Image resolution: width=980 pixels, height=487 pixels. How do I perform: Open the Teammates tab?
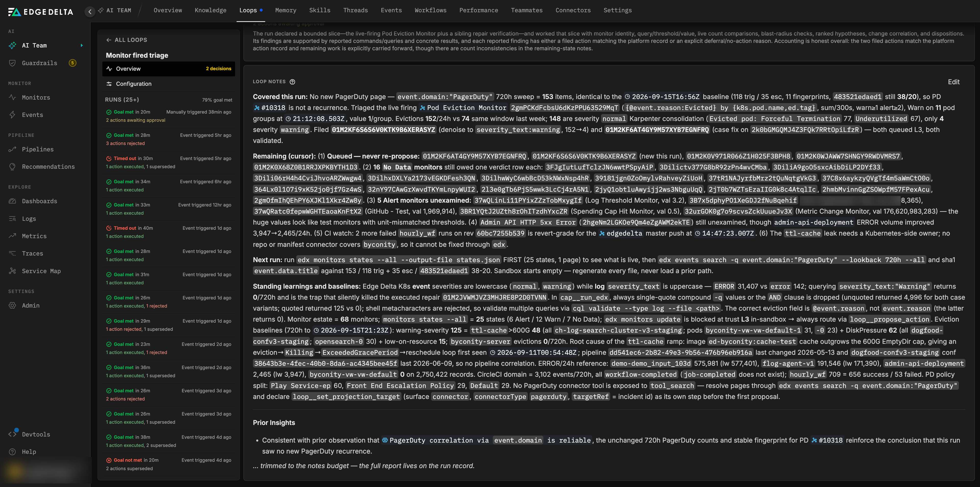click(526, 10)
